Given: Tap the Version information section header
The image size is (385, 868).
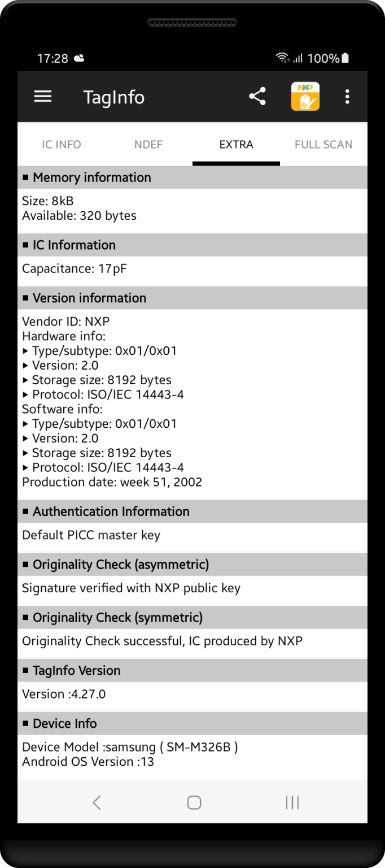Looking at the screenshot, I should pos(89,298).
